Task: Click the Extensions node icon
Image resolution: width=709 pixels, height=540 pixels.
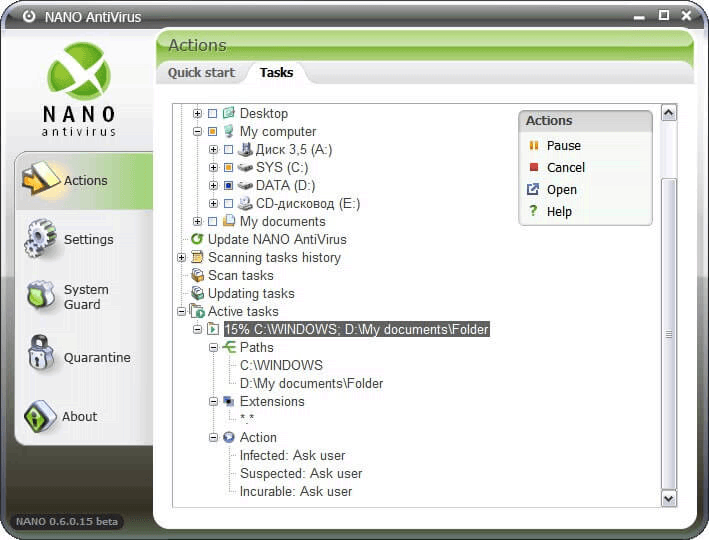Action: [229, 401]
